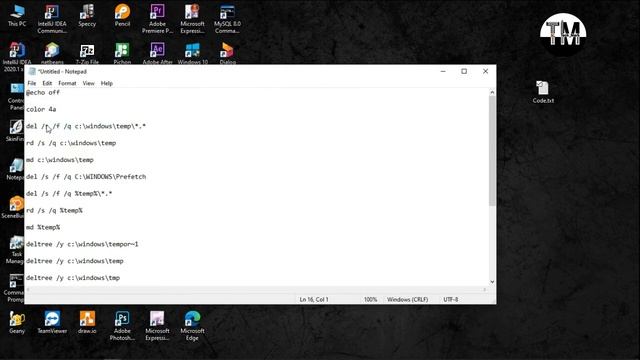Open 7-Zip File Manager shortcut
This screenshot has width=640, height=360.
click(x=87, y=53)
